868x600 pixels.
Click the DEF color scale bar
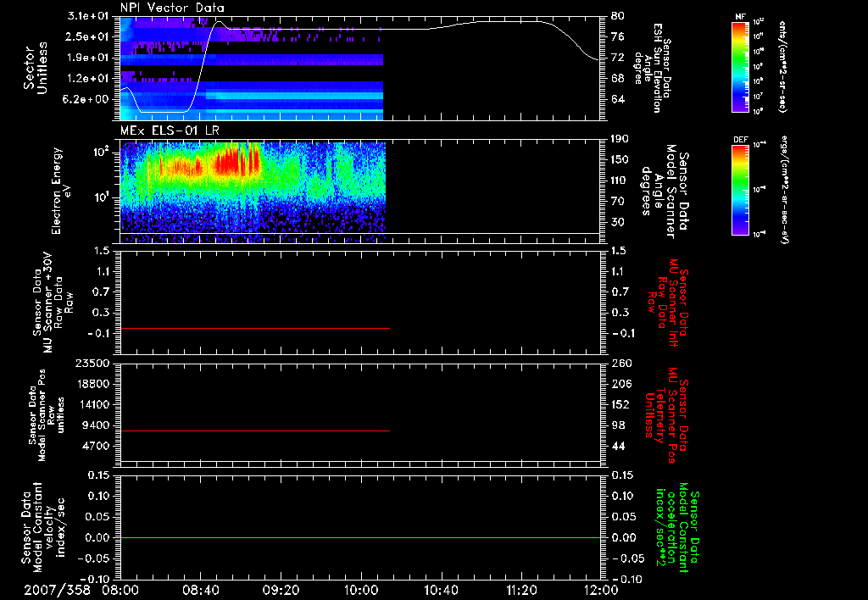click(x=741, y=190)
